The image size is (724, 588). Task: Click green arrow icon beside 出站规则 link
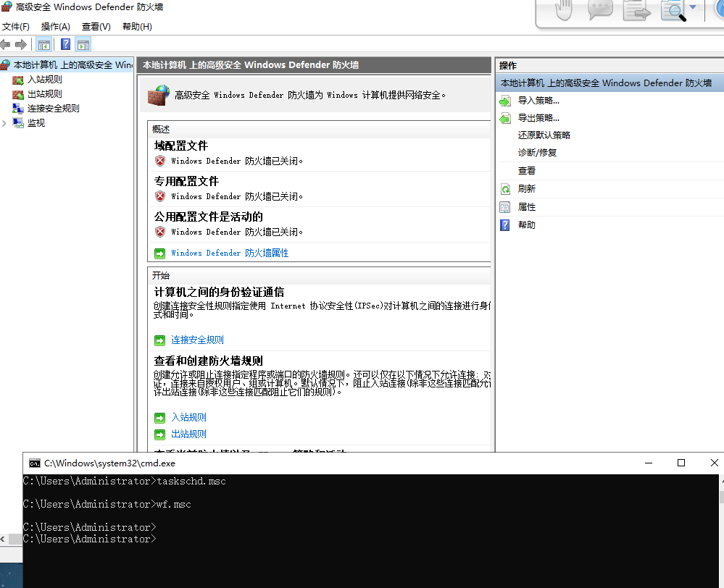point(159,434)
